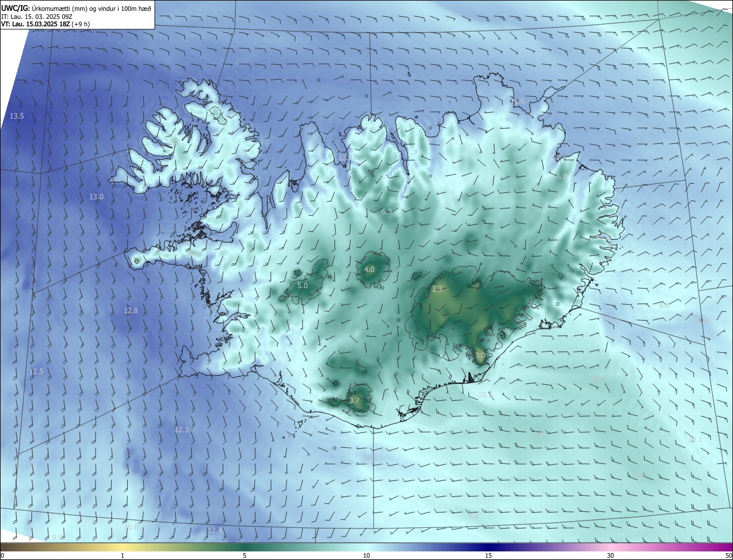Image resolution: width=733 pixels, height=560 pixels.
Task: Click the color scale tick label 50
Action: tap(728, 555)
